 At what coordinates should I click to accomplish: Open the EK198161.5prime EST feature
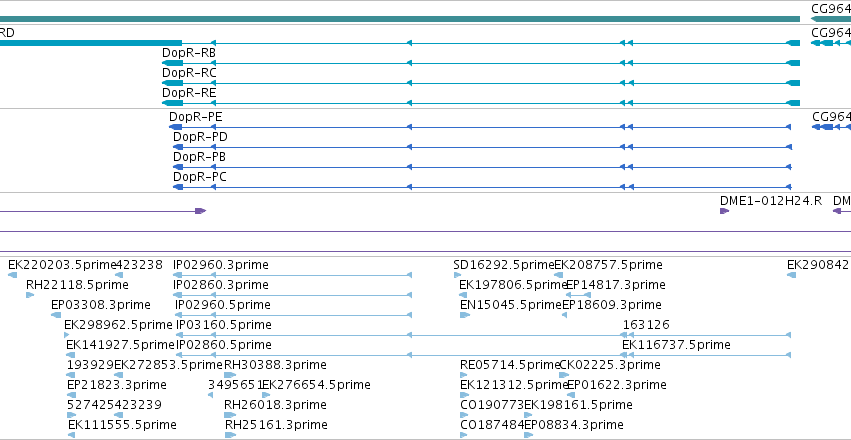pyautogui.click(x=528, y=415)
